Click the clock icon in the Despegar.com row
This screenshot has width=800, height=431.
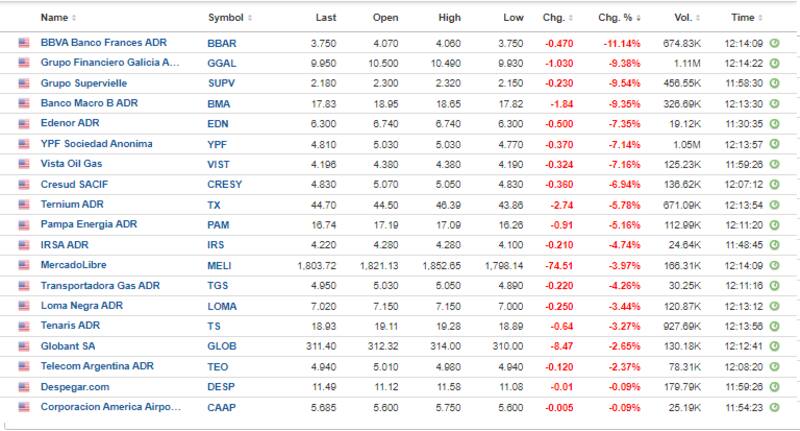pyautogui.click(x=774, y=387)
